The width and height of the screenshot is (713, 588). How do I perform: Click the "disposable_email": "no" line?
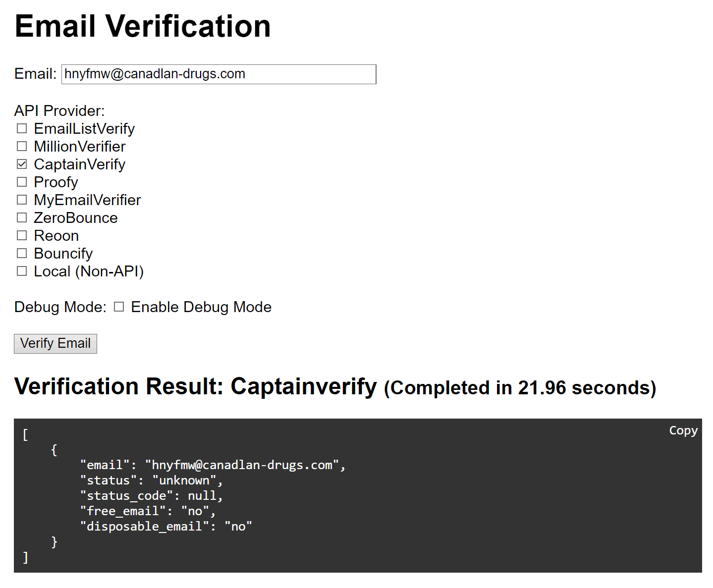166,527
